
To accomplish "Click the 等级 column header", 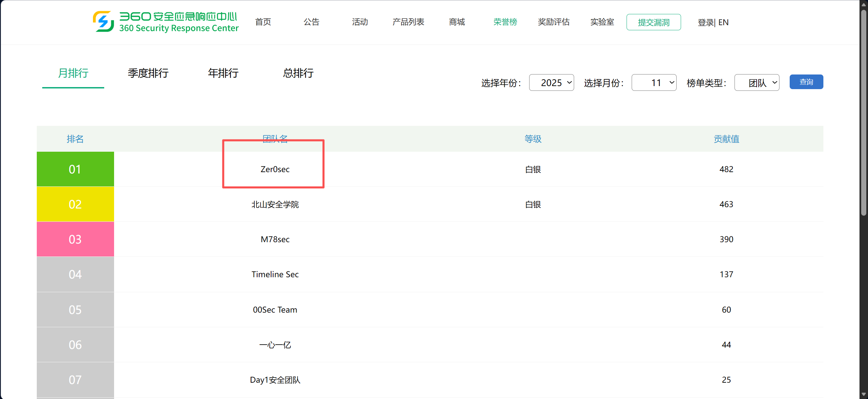I will pos(533,139).
